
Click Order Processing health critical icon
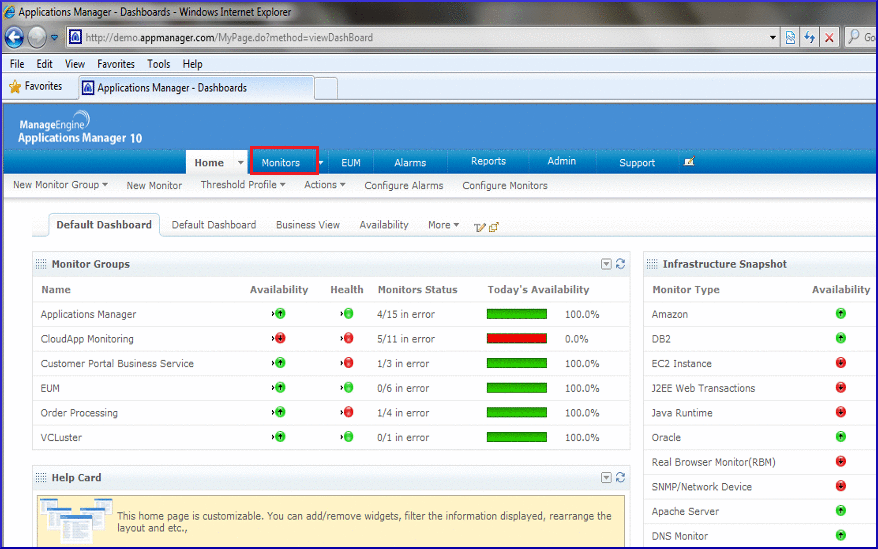(x=347, y=412)
